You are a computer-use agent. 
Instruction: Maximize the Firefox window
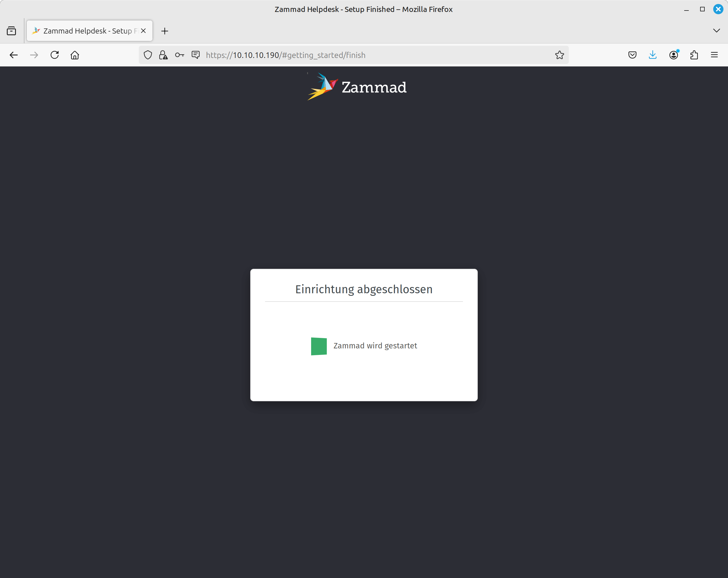(702, 9)
